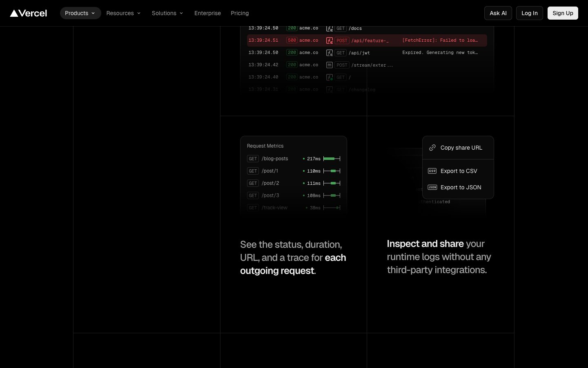This screenshot has height=368, width=588.
Task: Expand the Solutions menu chevron
Action: (x=181, y=13)
